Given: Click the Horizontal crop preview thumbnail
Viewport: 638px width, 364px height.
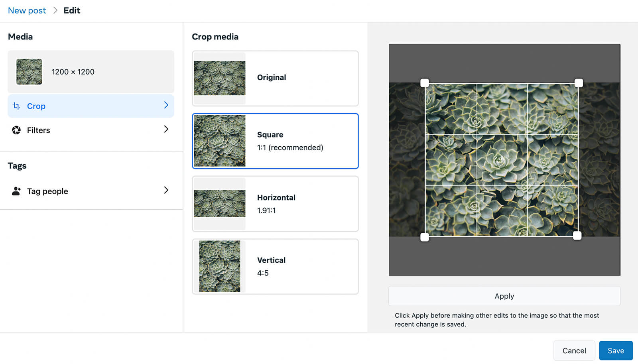Looking at the screenshot, I should [x=220, y=203].
